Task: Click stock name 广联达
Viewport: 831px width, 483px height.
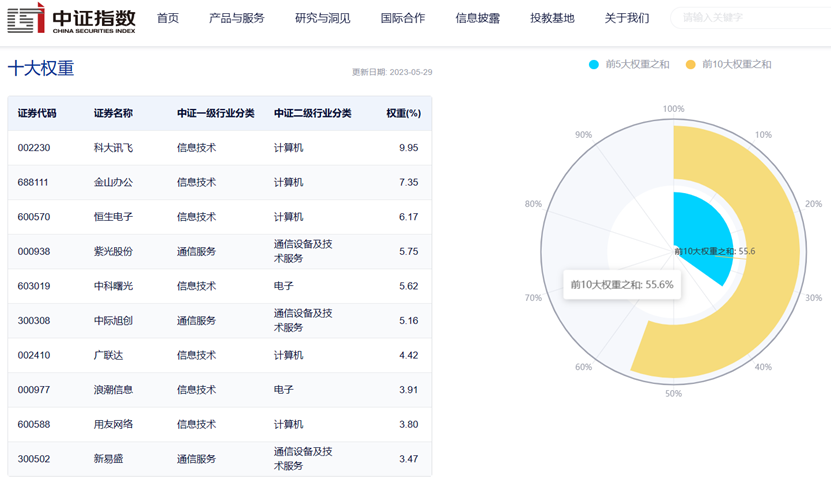Action: pos(109,355)
